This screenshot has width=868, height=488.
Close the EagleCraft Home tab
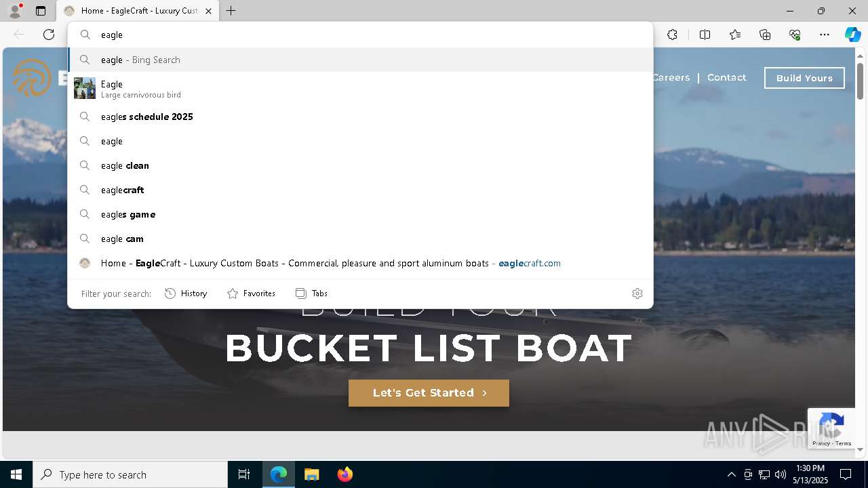208,11
